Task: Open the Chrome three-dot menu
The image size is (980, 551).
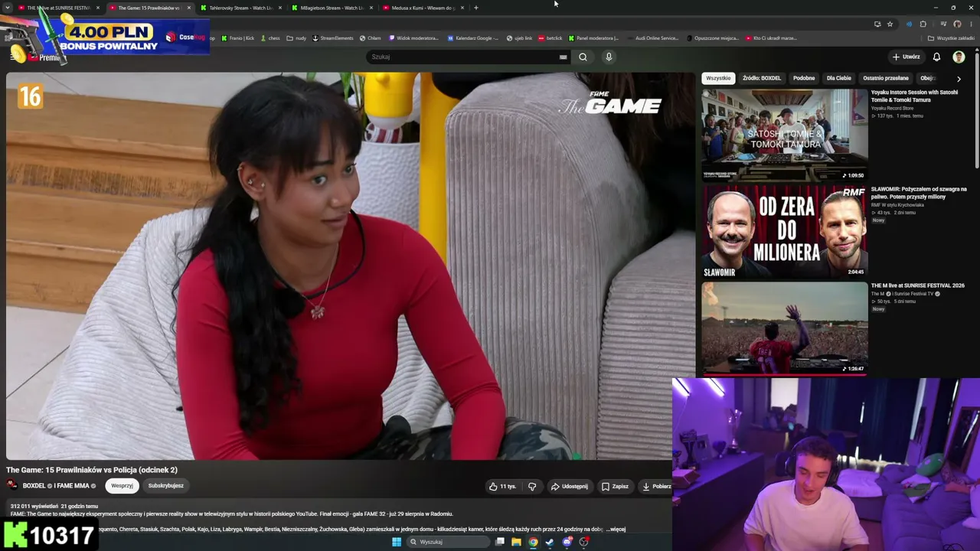Action: click(970, 24)
